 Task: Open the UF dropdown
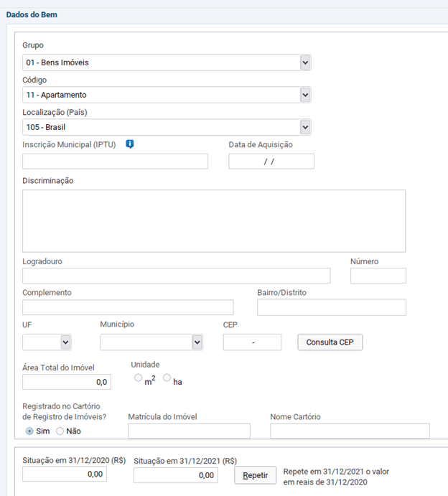tap(47, 342)
